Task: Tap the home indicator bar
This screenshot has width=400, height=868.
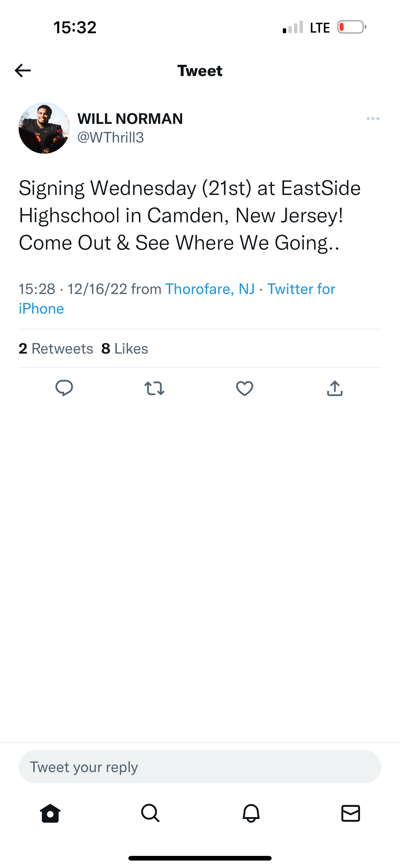Action: coord(200,858)
